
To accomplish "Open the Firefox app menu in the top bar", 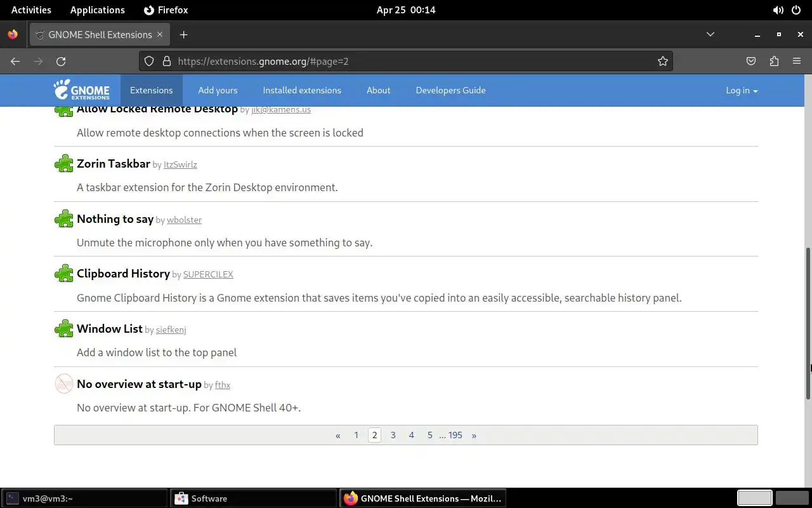I will 166,10.
